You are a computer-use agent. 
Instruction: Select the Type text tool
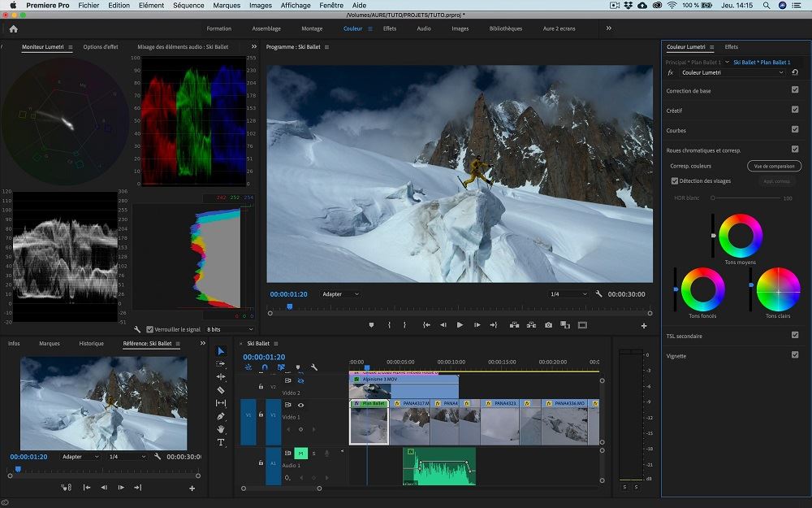click(x=221, y=442)
